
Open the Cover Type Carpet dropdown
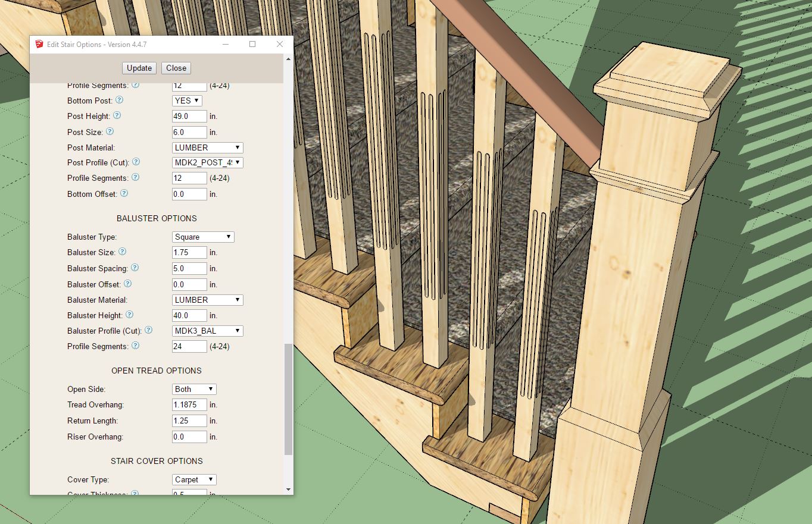194,479
